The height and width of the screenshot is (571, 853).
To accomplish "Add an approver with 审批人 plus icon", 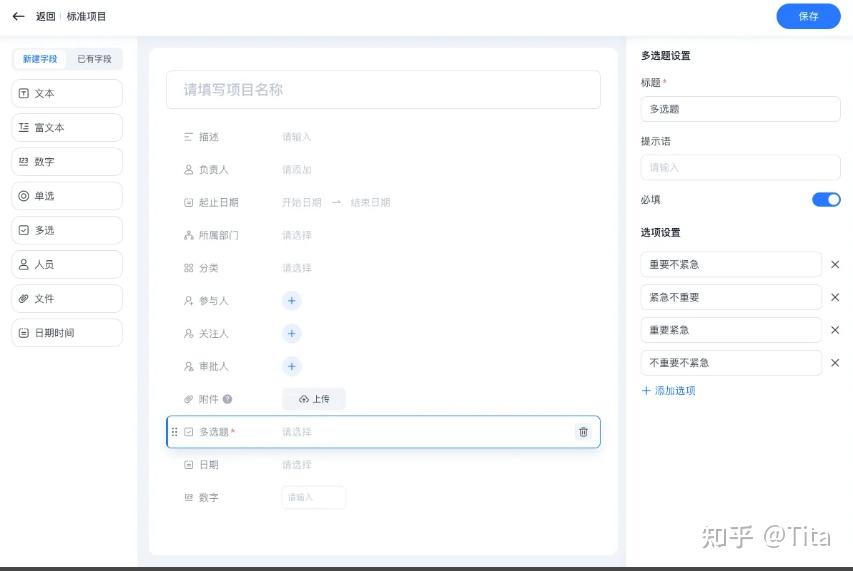I will 292,367.
